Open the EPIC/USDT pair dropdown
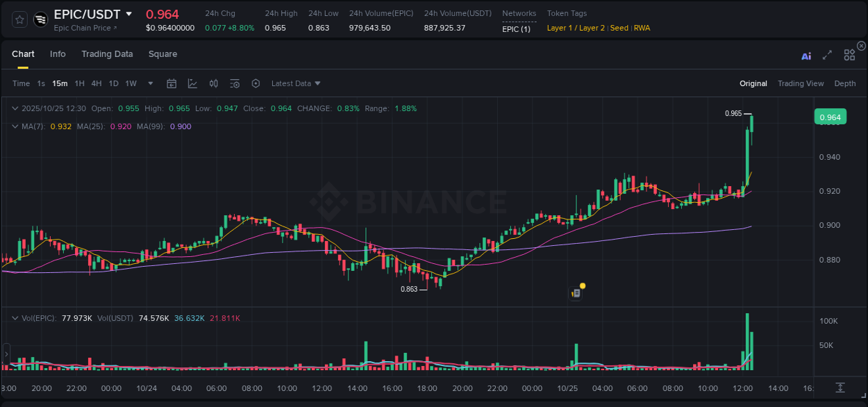 click(129, 14)
